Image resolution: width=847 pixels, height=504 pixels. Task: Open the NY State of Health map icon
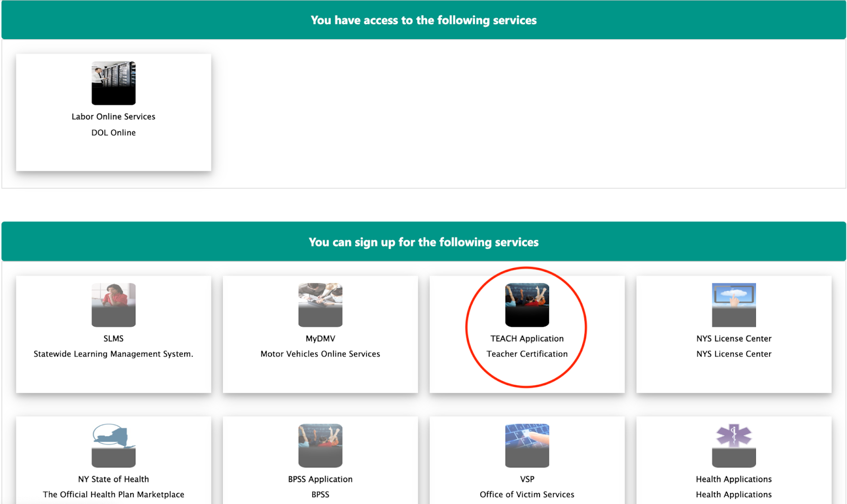click(x=113, y=446)
